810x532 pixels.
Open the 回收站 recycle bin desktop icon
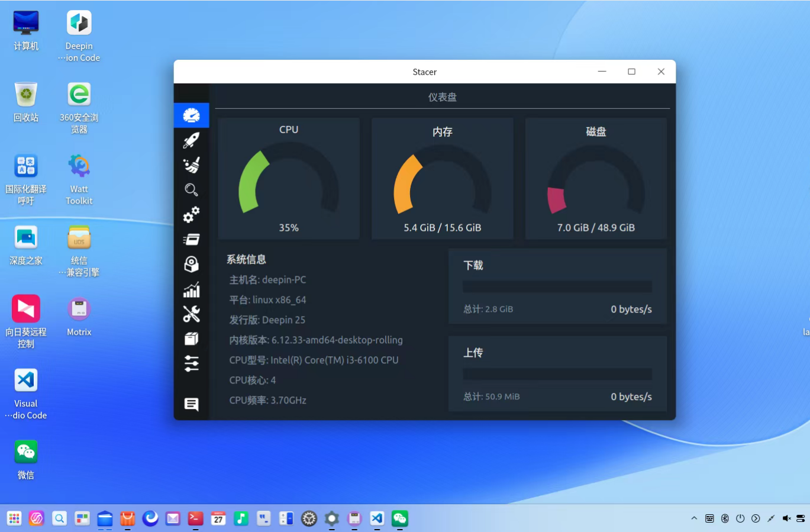pos(26,102)
